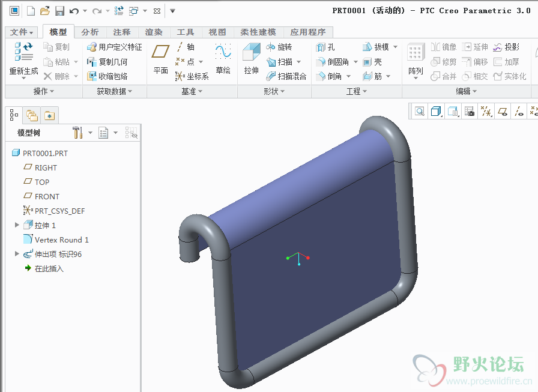
Task: Open the 编辑 group dropdown
Action: [x=467, y=91]
